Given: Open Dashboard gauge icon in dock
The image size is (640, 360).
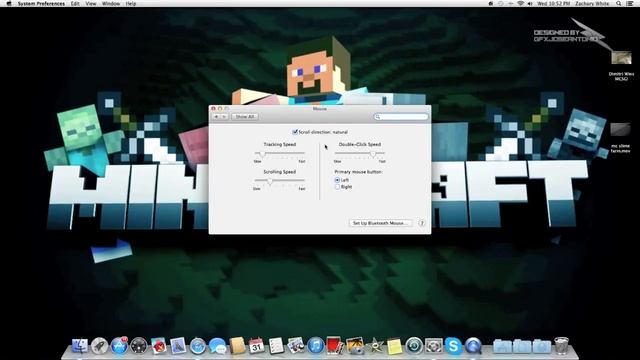Looking at the screenshot, I should click(x=139, y=346).
